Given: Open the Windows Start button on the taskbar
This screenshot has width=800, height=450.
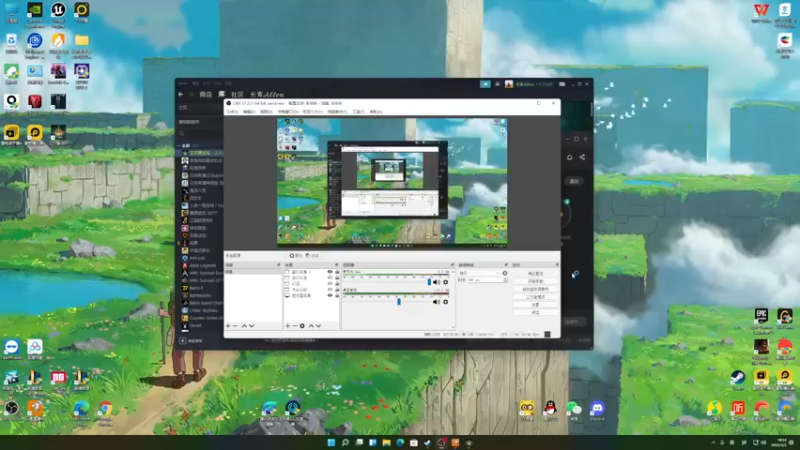Looking at the screenshot, I should tap(331, 442).
